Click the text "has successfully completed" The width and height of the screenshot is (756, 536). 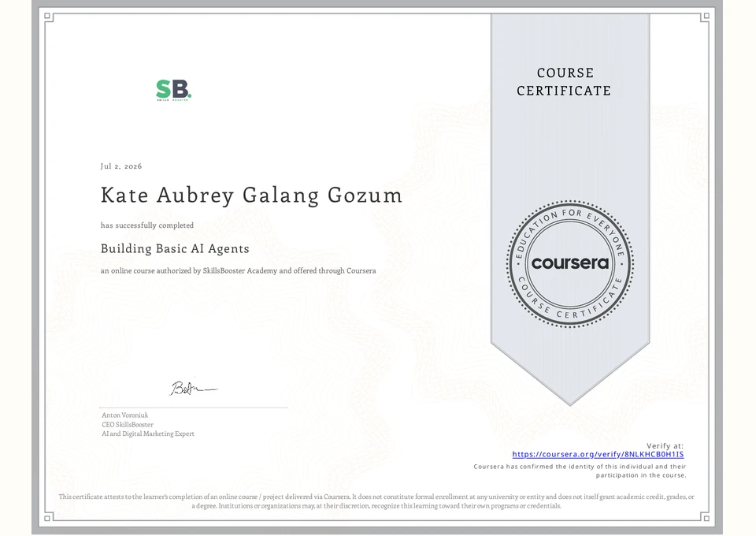coord(147,225)
